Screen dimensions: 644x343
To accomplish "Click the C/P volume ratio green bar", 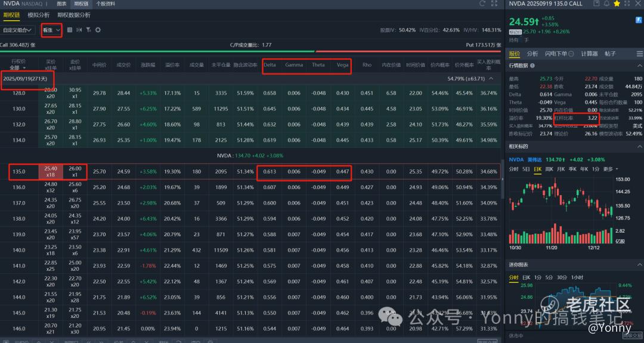I will click(157, 51).
